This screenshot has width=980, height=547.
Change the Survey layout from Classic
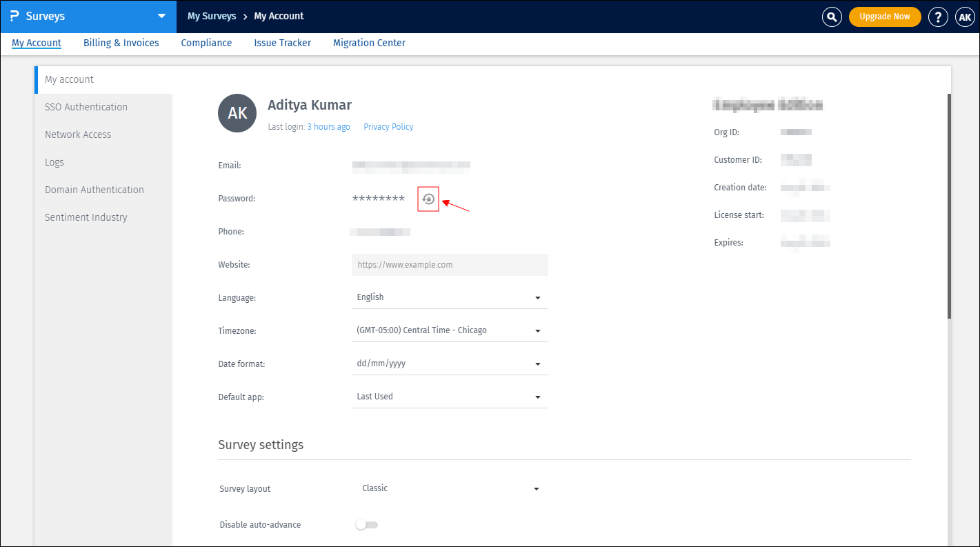449,488
